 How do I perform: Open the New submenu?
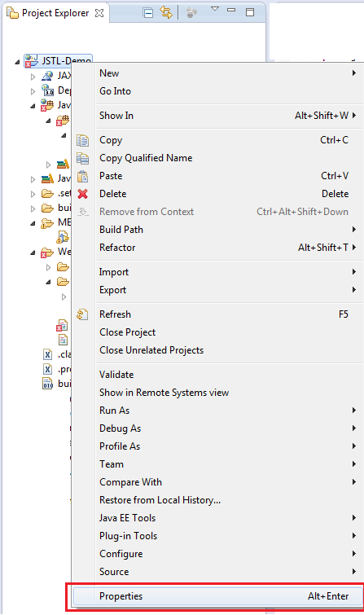217,73
